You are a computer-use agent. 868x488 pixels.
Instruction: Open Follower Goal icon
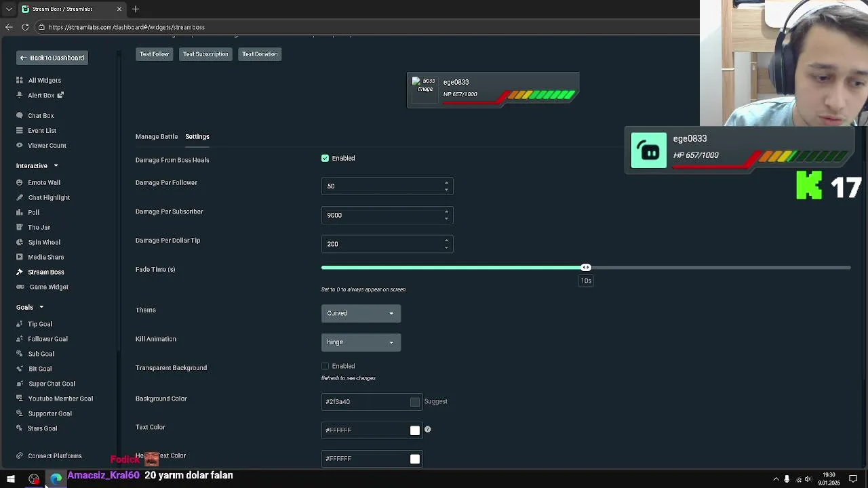tap(20, 339)
